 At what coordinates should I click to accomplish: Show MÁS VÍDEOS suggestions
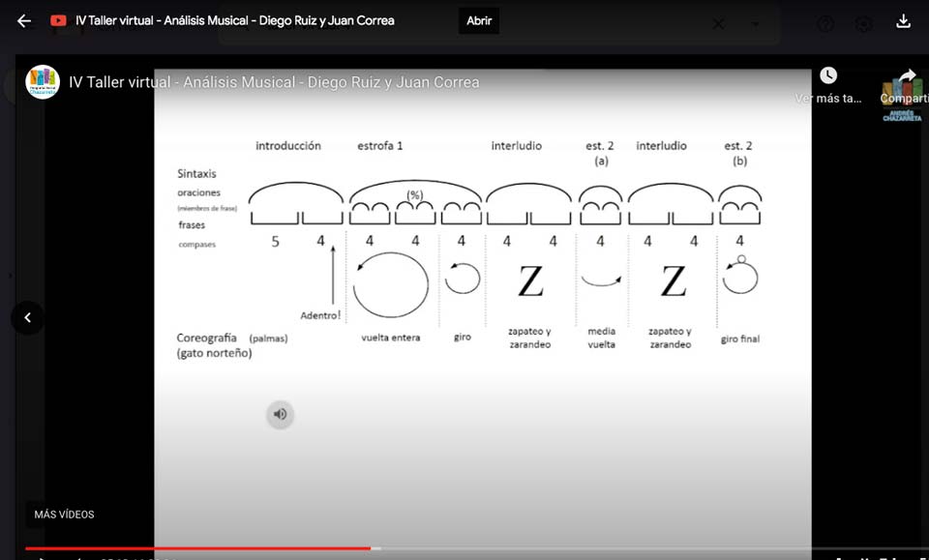(64, 515)
